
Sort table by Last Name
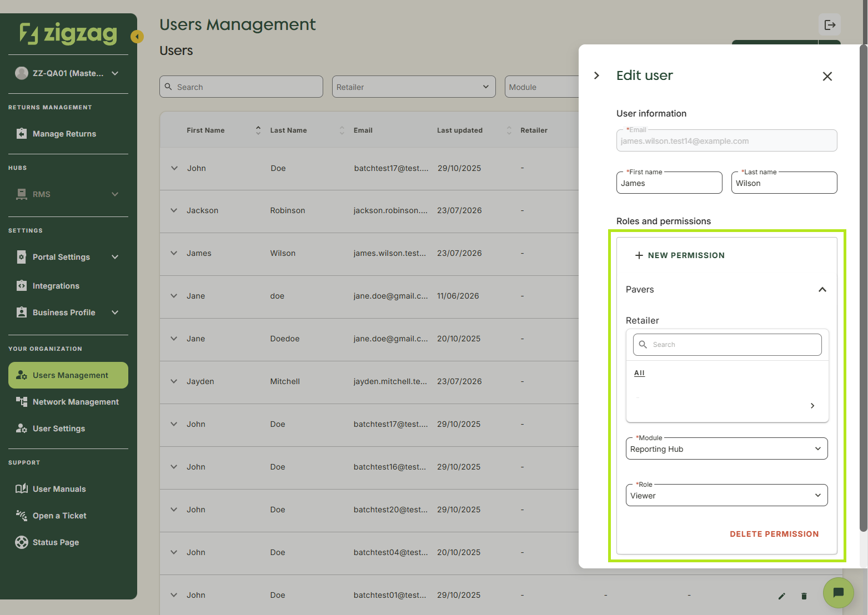tap(342, 130)
